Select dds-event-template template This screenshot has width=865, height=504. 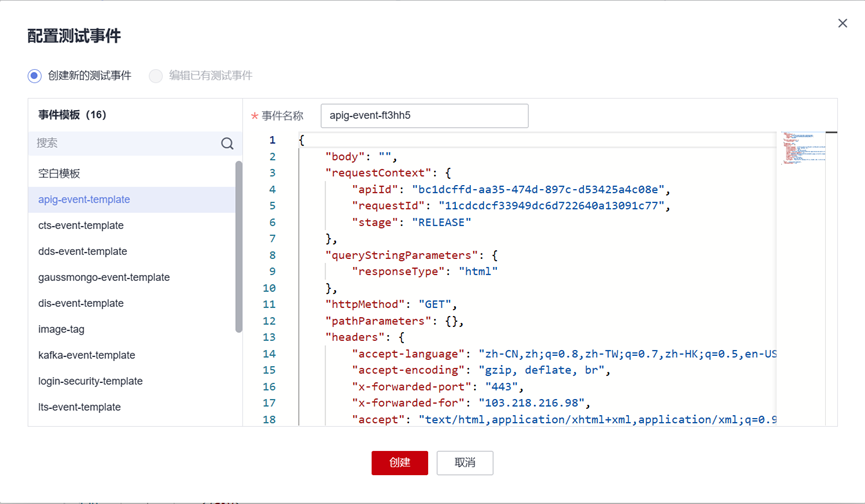pyautogui.click(x=83, y=251)
